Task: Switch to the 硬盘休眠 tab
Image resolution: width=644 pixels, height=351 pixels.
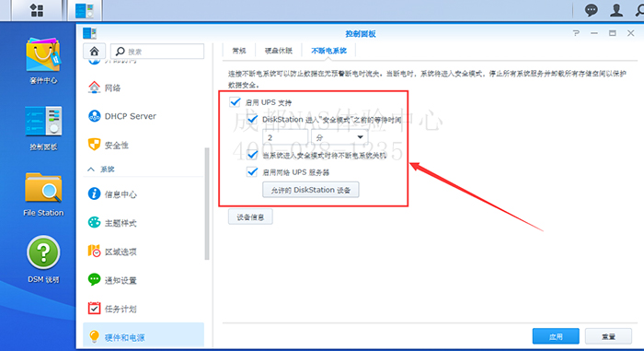Action: pos(279,51)
